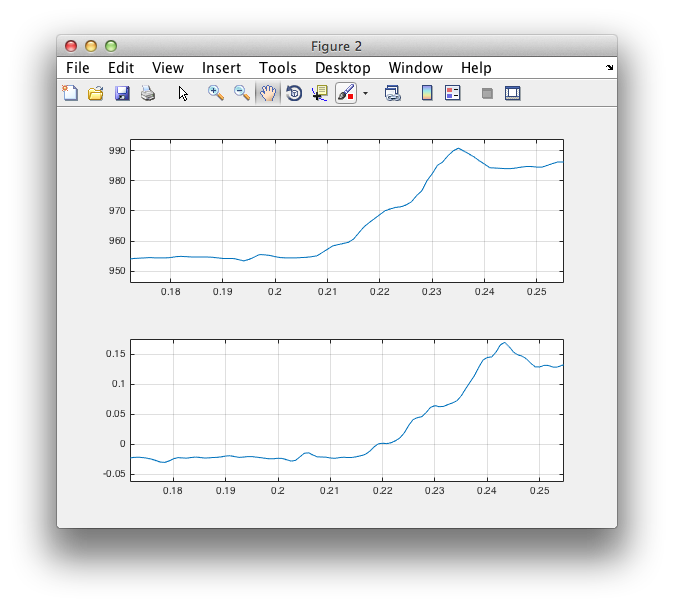
Task: Click the Link Plot button
Action: (x=393, y=93)
